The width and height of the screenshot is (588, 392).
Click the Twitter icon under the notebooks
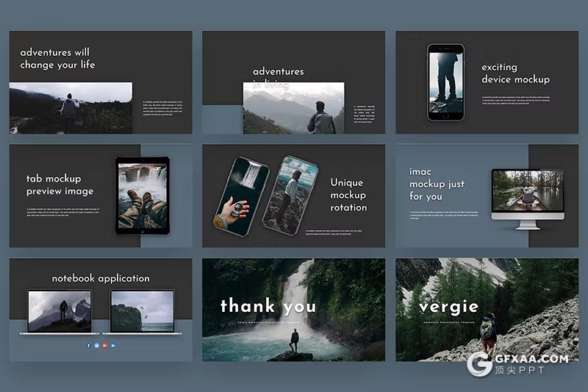tap(96, 345)
